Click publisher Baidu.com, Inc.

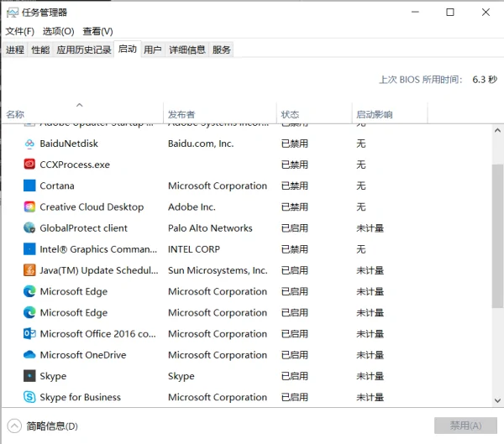201,144
